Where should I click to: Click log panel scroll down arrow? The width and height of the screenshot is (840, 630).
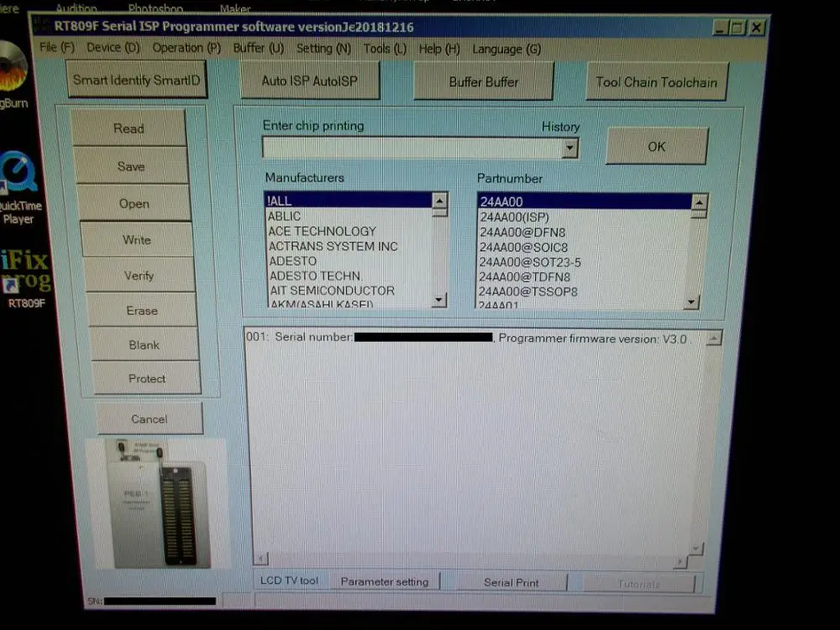[x=696, y=549]
